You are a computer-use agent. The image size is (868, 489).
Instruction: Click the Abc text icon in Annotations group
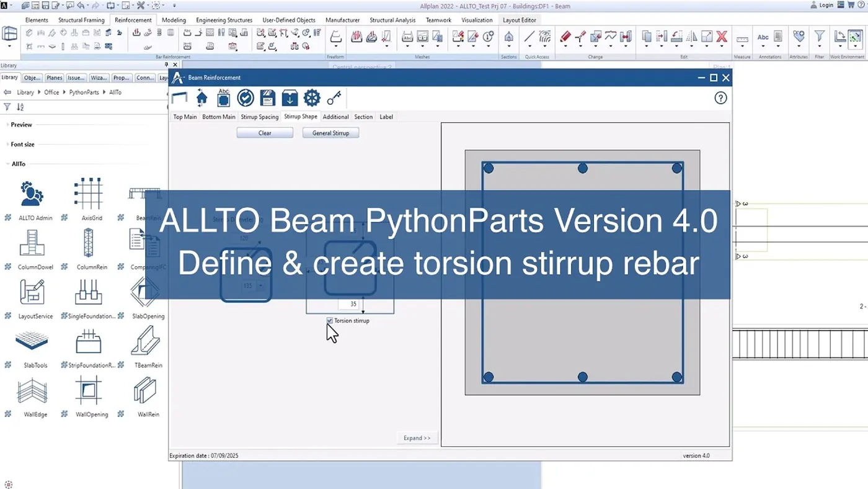(x=763, y=37)
